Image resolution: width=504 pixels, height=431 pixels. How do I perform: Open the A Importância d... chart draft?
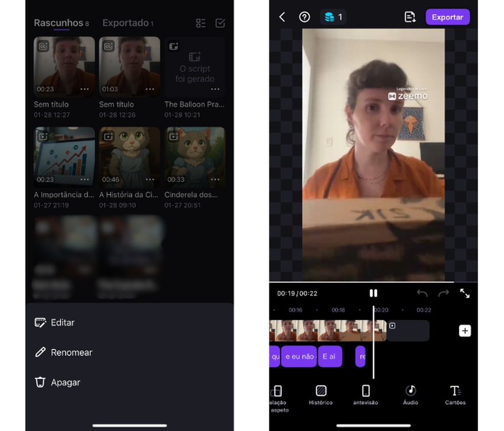(x=65, y=157)
